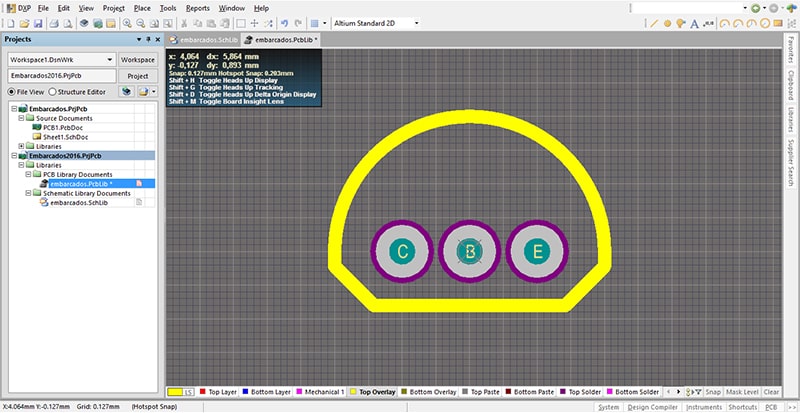This screenshot has height=413, width=800.
Task: Click the Zoom In magnifier icon
Action: pyautogui.click(x=129, y=22)
